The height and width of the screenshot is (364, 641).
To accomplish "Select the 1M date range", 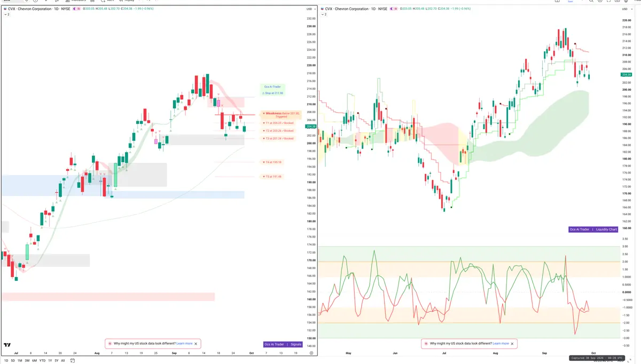I will [x=20, y=361].
